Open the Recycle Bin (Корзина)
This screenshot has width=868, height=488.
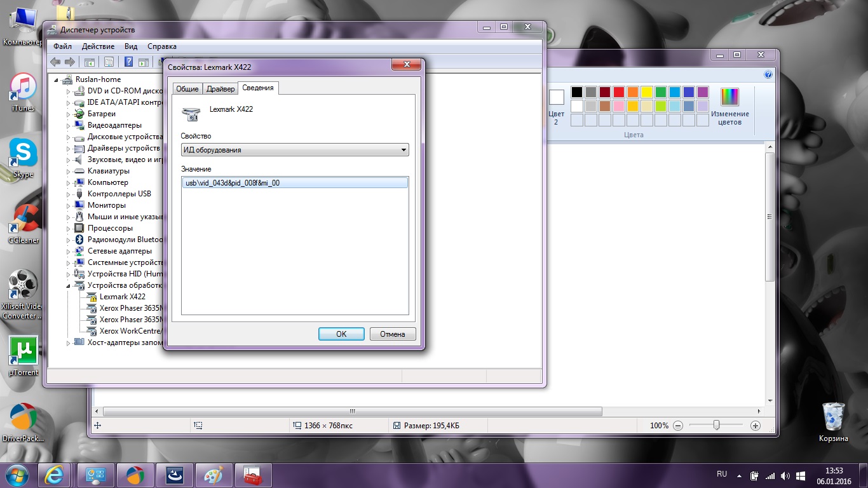click(x=833, y=418)
